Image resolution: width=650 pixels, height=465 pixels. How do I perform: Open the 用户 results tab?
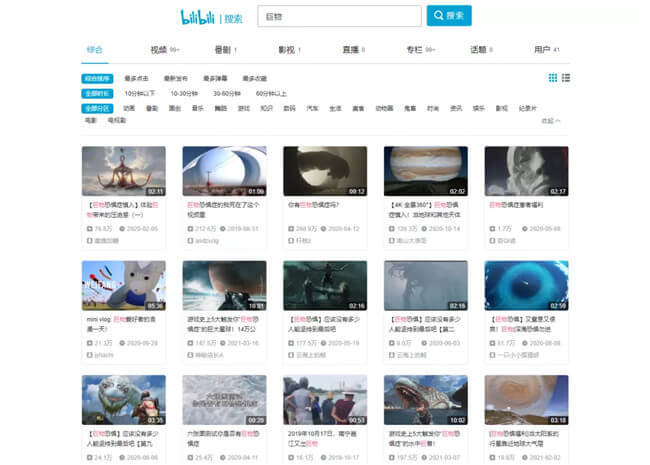546,50
